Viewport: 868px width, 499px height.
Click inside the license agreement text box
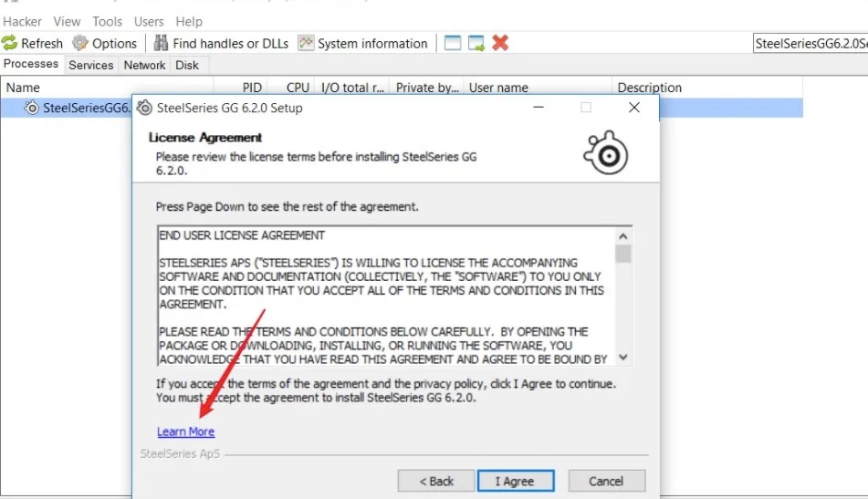(386, 296)
